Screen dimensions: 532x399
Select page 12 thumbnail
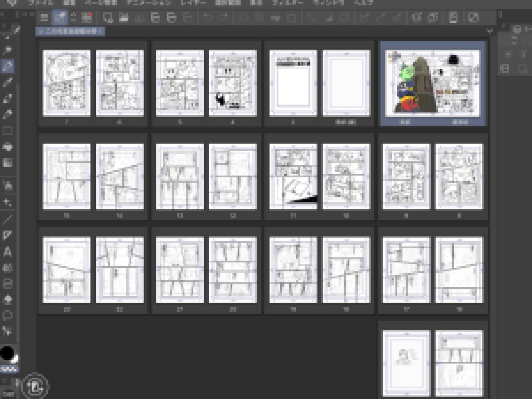[233, 176]
